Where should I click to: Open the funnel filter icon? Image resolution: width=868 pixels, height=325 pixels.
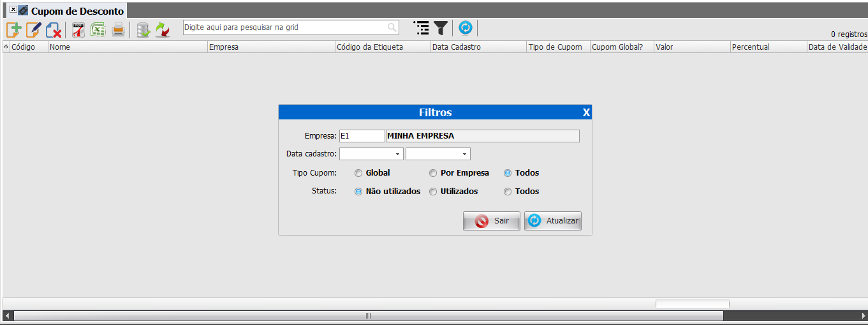[441, 28]
